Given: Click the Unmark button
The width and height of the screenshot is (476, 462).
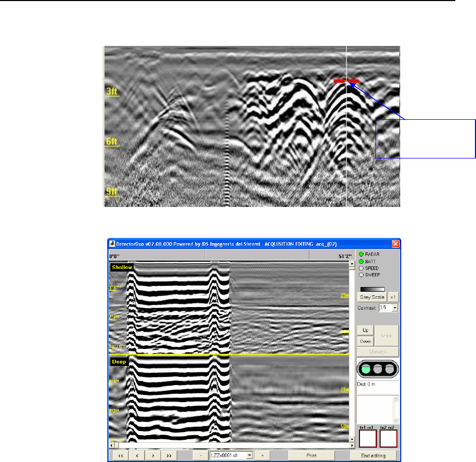Looking at the screenshot, I should tap(378, 352).
